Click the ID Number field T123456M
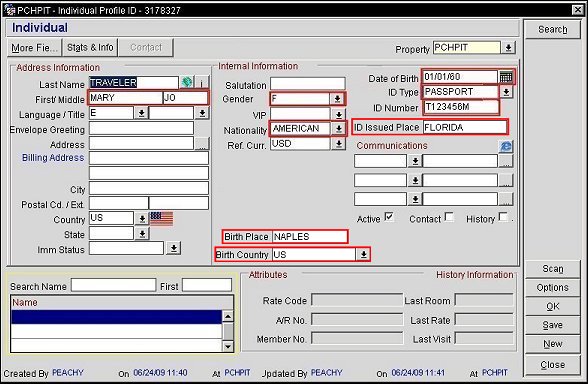This screenshot has height=384, width=588. pos(461,107)
